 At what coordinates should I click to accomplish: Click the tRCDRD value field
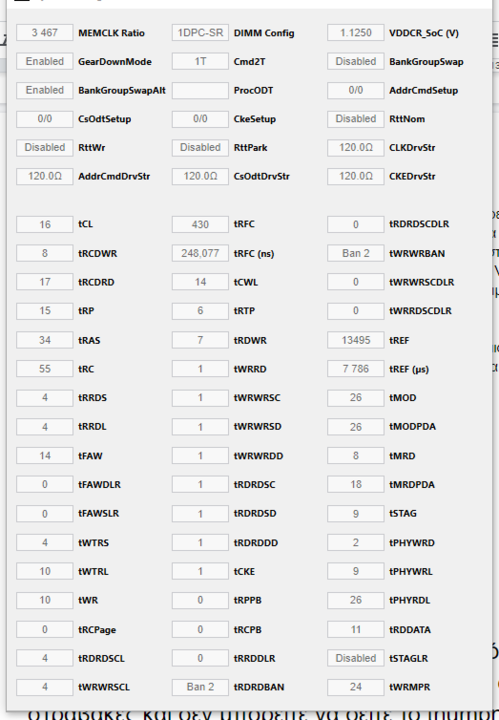(x=45, y=282)
